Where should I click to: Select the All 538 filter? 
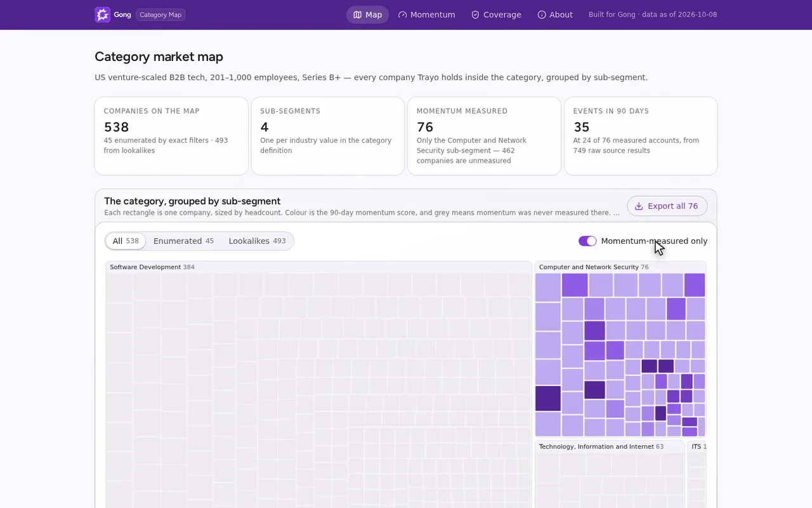point(126,241)
